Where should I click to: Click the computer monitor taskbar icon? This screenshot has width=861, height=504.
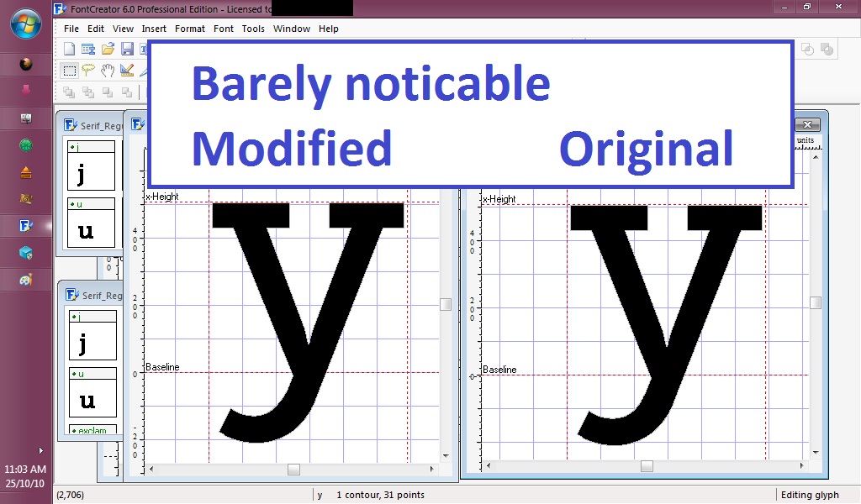click(x=26, y=118)
